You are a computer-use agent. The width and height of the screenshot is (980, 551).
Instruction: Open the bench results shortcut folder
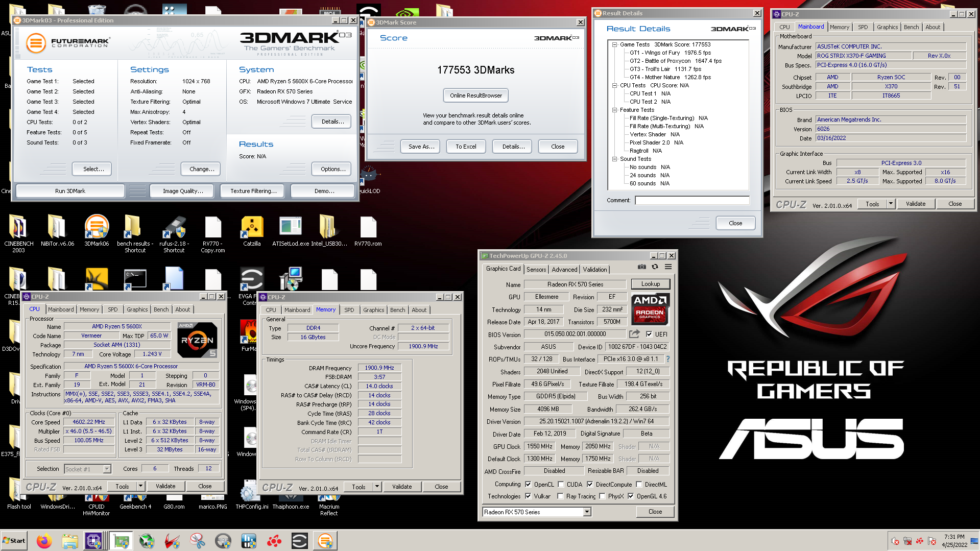pos(135,234)
